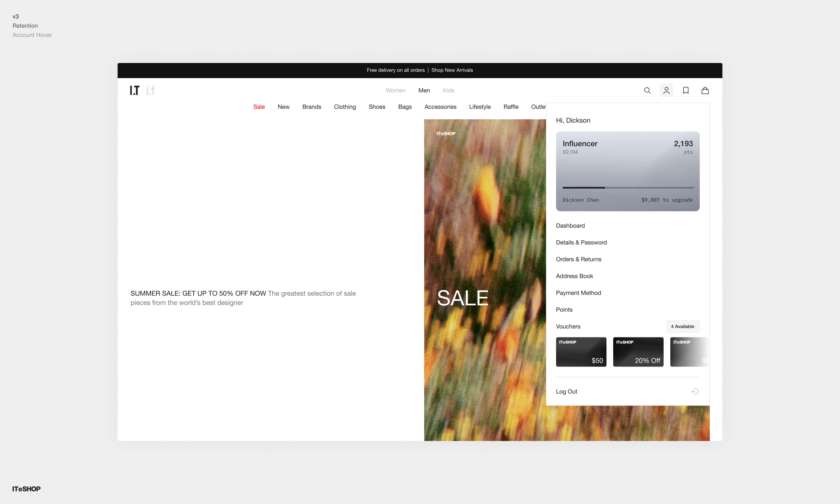The image size is (840, 504).
Task: Open the Bags menu item
Action: [405, 107]
